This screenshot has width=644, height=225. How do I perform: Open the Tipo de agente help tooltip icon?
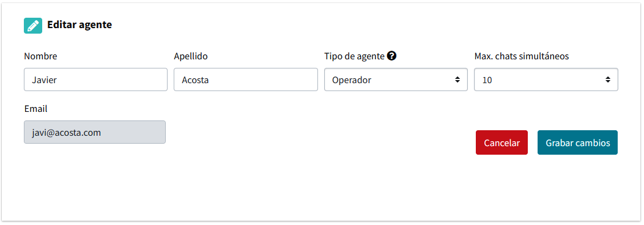[392, 56]
